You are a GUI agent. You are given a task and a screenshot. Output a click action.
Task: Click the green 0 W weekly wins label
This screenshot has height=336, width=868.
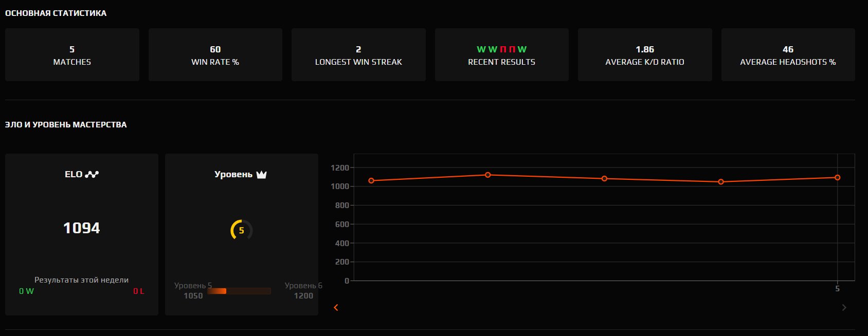(x=26, y=291)
